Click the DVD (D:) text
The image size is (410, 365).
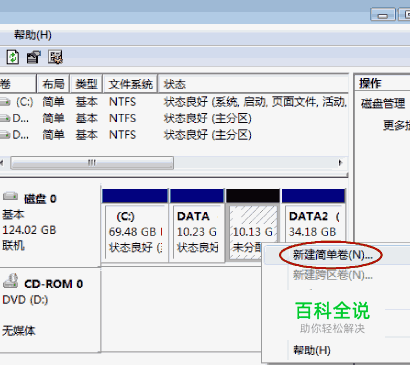[x=25, y=300]
